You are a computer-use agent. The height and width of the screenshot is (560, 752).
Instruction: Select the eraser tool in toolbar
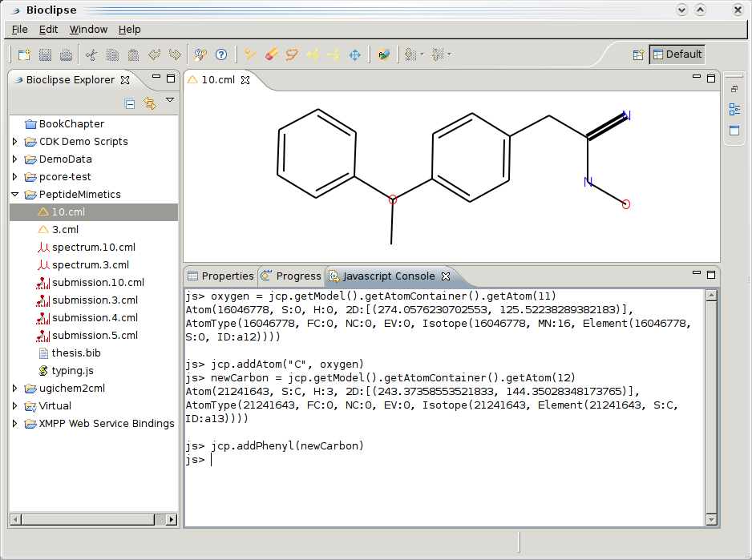(270, 55)
